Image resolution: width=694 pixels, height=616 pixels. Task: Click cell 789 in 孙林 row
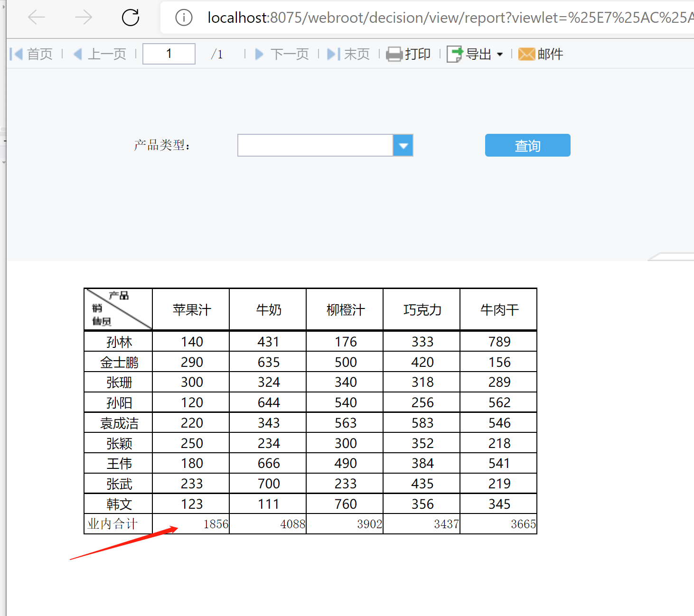(498, 342)
